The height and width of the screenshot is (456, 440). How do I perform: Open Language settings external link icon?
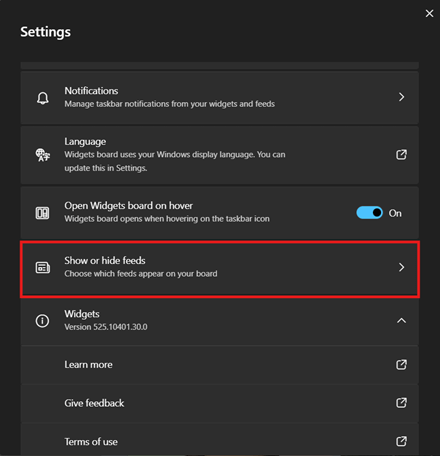tap(401, 154)
